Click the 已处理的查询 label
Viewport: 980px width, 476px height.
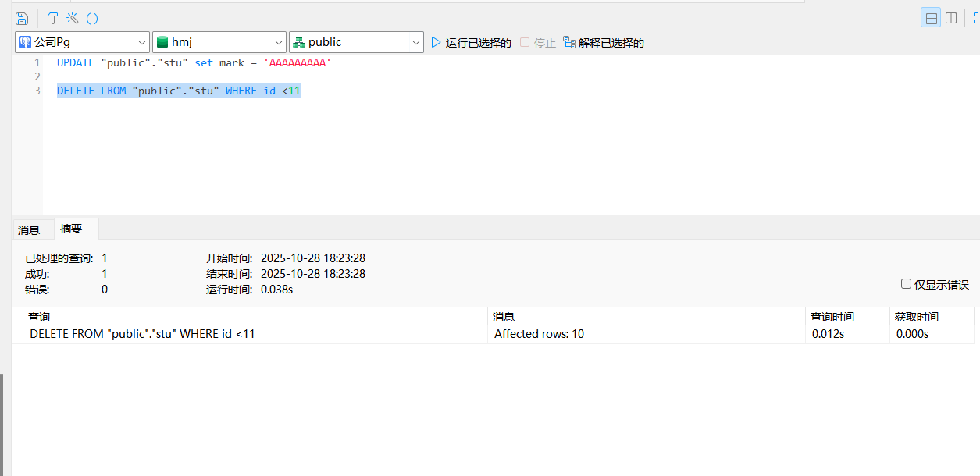pos(59,258)
